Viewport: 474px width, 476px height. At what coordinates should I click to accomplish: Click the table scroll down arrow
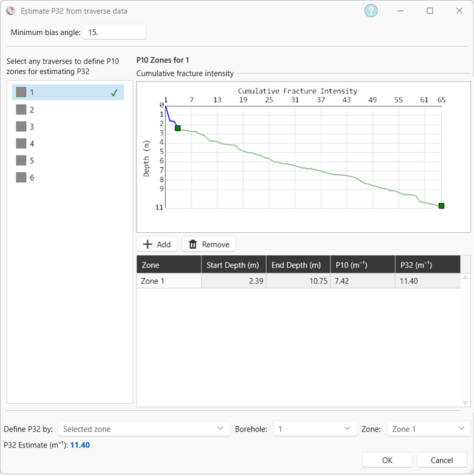point(465,403)
